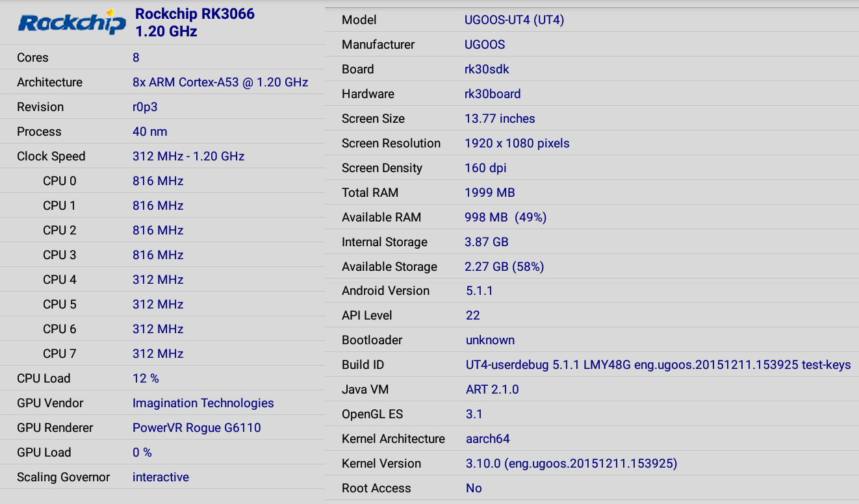Screen dimensions: 859x504
Task: Select CPU Load value 12 %
Action: (x=146, y=378)
